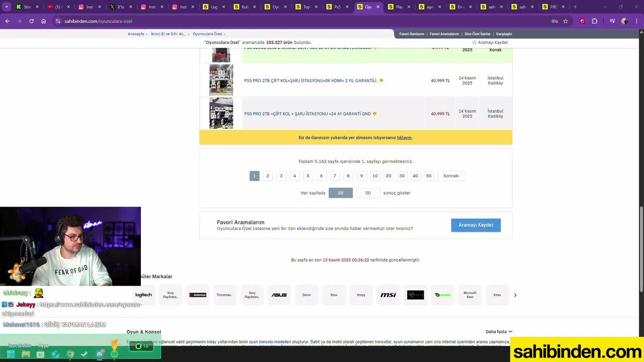Select the Thrustmaster brand tile
The width and height of the screenshot is (644, 362).
(224, 295)
